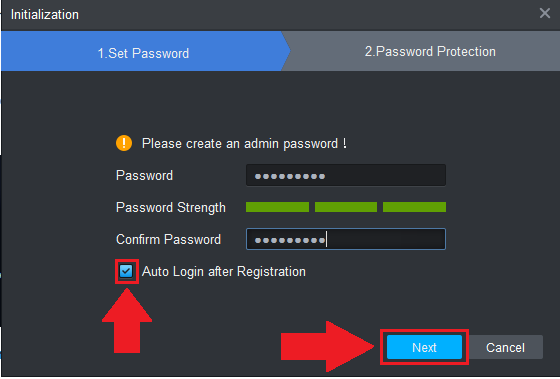
Task: Click the first green password strength bar
Action: pyautogui.click(x=278, y=207)
